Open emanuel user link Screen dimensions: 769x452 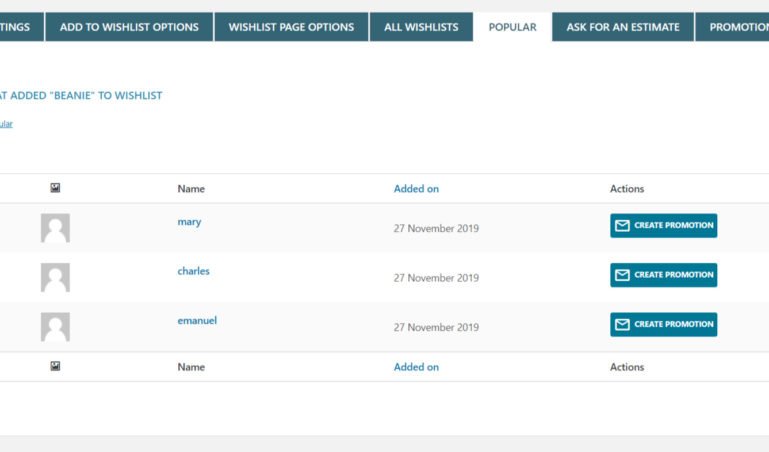coord(197,321)
